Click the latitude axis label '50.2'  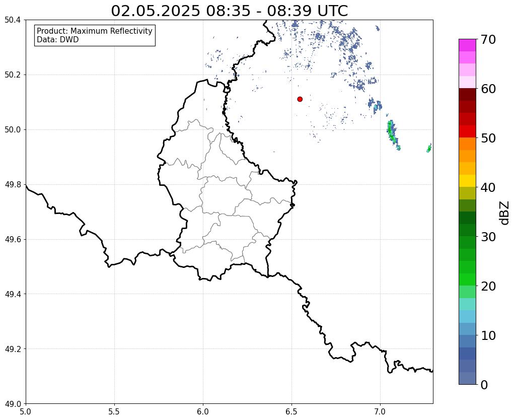13,75
